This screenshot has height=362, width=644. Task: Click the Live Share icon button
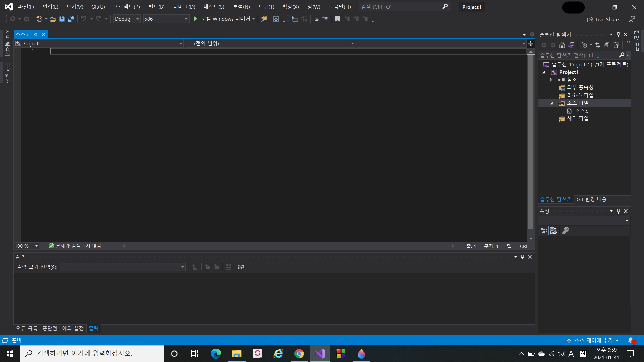(603, 20)
